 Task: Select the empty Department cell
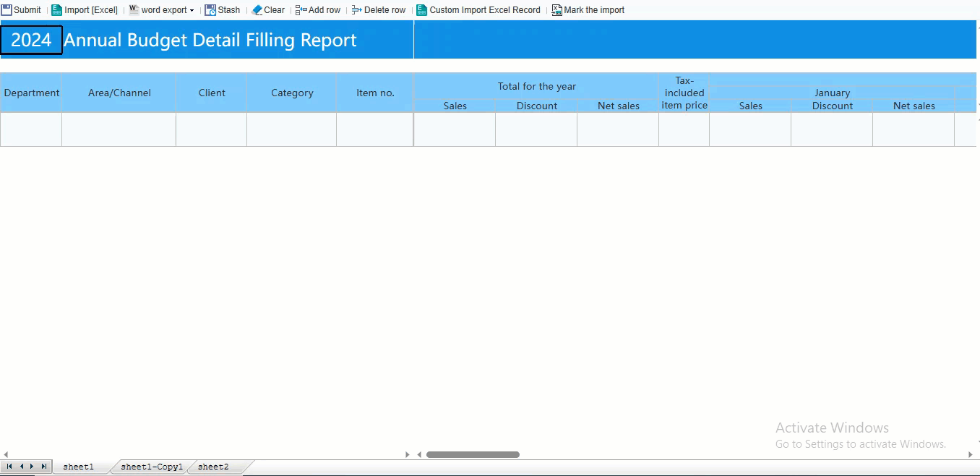tap(31, 129)
